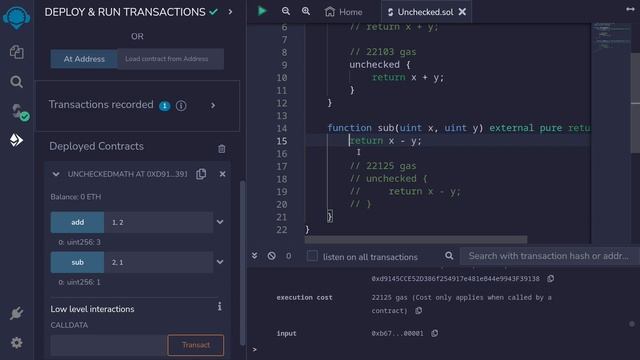
Task: Copy the contract address in terminal
Action: coord(551,278)
